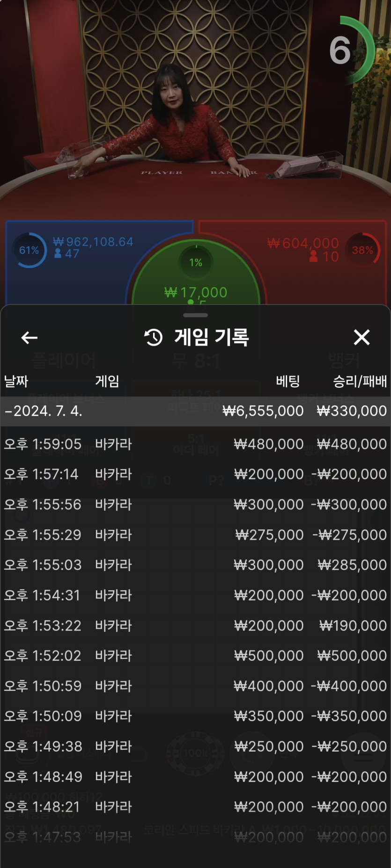The width and height of the screenshot is (391, 868).
Task: Click the ₩350,000 bet in the 1:50:09 row
Action: (x=269, y=716)
